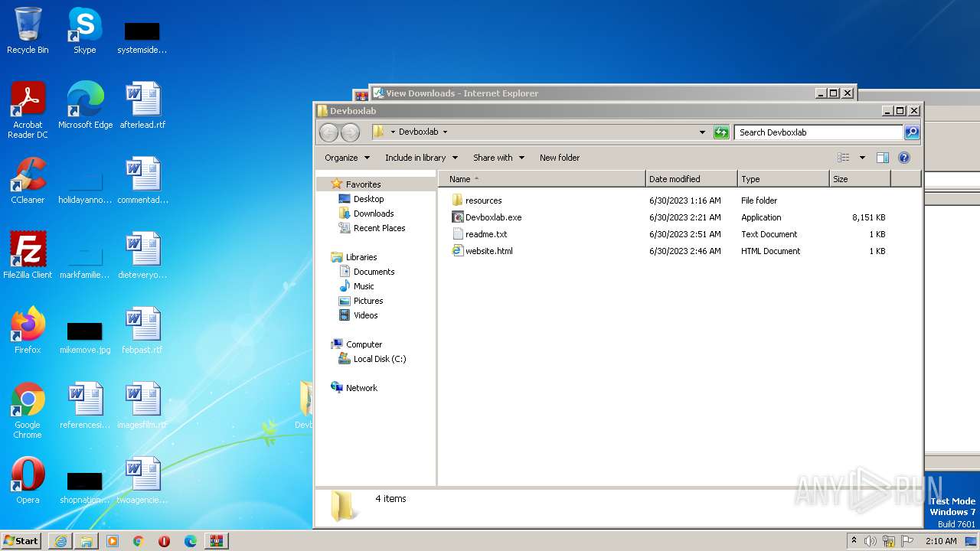The image size is (980, 551).
Task: Open febpast.rtf desktop file
Action: tap(142, 331)
